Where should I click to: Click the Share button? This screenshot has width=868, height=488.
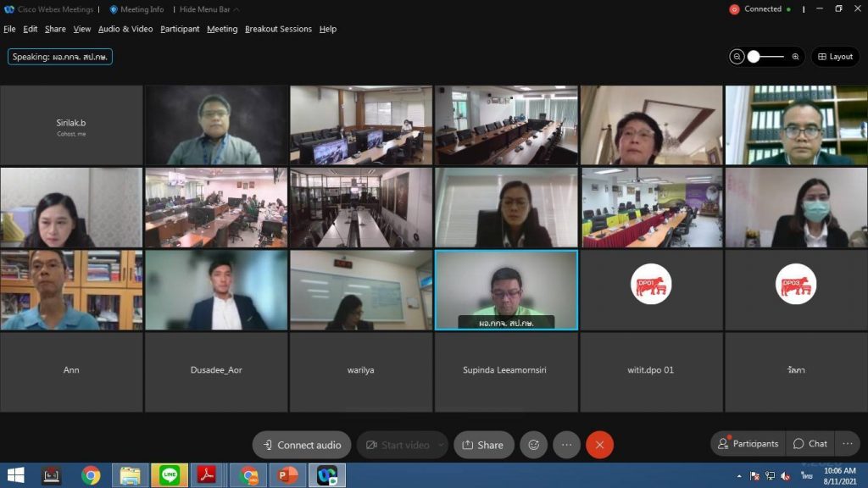483,445
